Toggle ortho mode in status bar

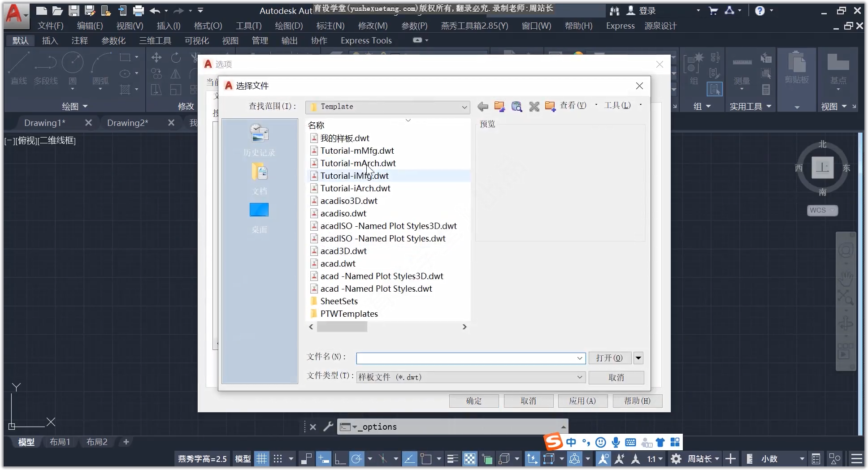tap(340, 459)
